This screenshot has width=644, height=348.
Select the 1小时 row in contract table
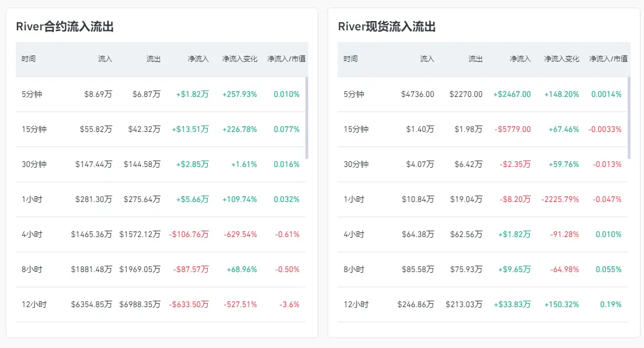161,199
